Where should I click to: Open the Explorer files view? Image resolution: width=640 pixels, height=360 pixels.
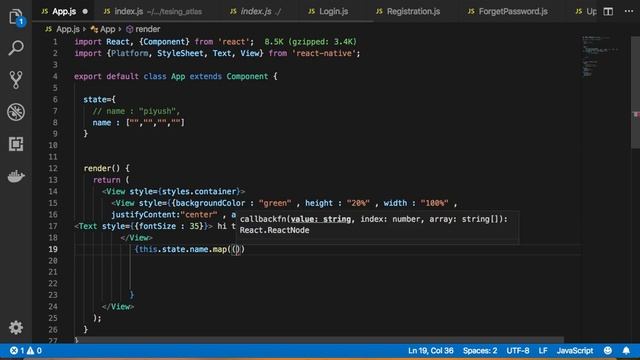[x=16, y=17]
